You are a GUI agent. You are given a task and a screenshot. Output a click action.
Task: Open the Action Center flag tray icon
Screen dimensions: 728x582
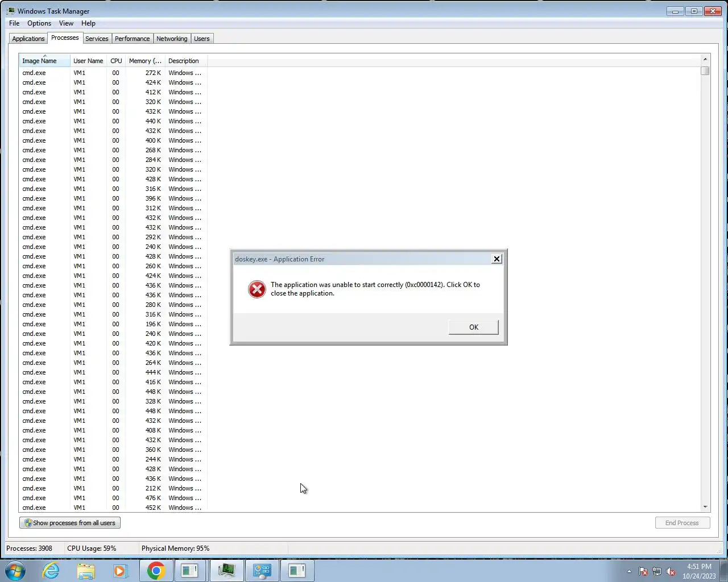click(x=643, y=572)
